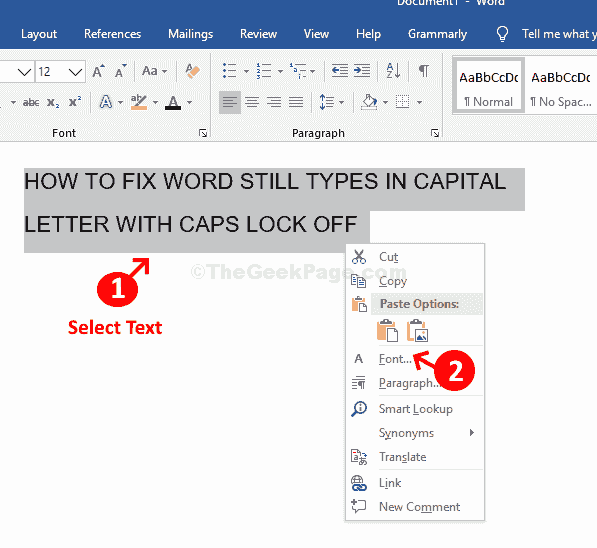Screen dimensions: 597x548
Task: Click the Decrease Font Size icon
Action: [x=120, y=71]
